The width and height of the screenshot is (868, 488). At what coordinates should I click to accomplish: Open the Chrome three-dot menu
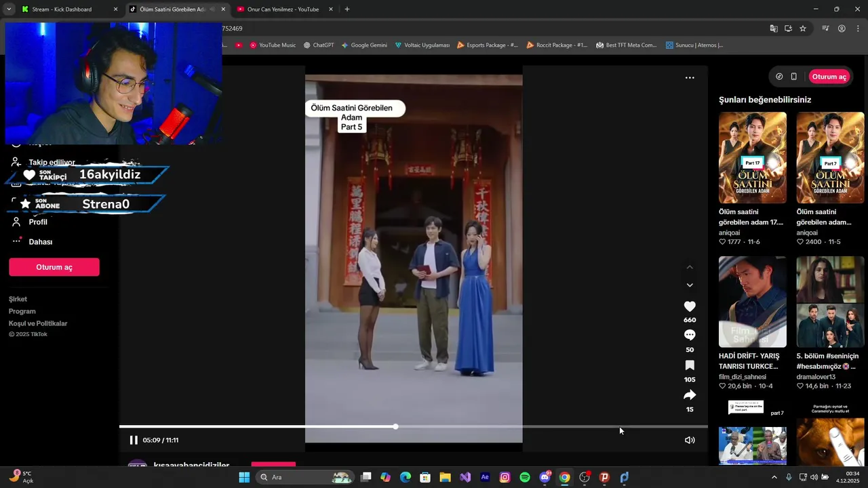[x=858, y=28]
